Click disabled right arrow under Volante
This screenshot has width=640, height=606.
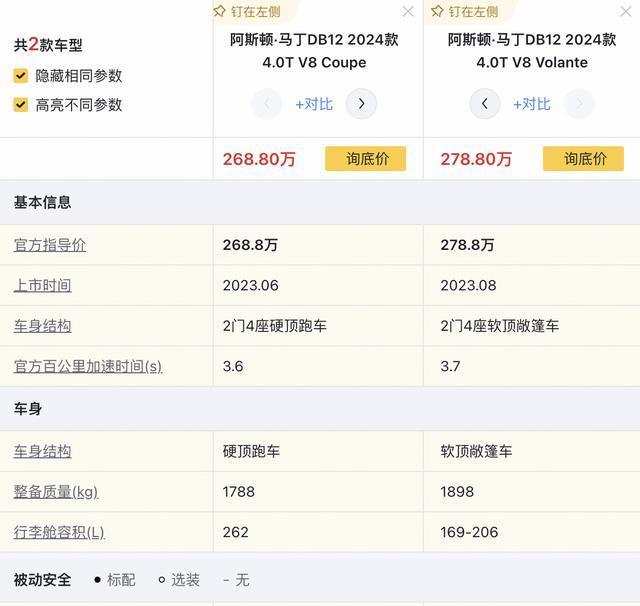click(x=579, y=104)
